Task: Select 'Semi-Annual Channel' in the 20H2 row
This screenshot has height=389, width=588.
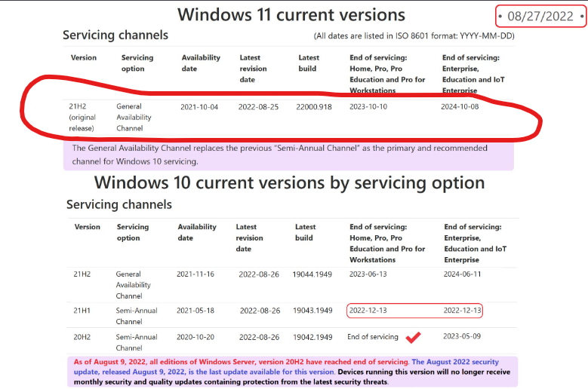Action: pyautogui.click(x=137, y=342)
